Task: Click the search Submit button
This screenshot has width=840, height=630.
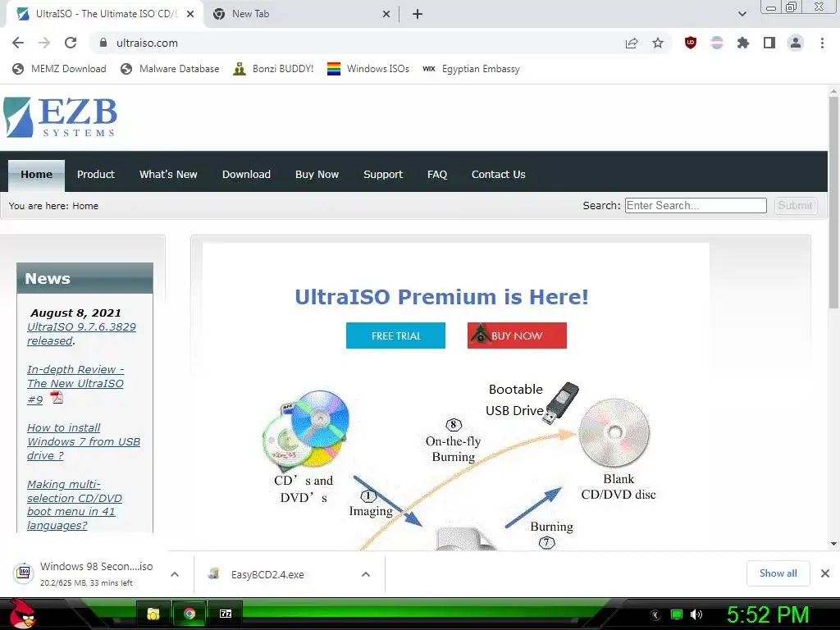Action: 796,206
